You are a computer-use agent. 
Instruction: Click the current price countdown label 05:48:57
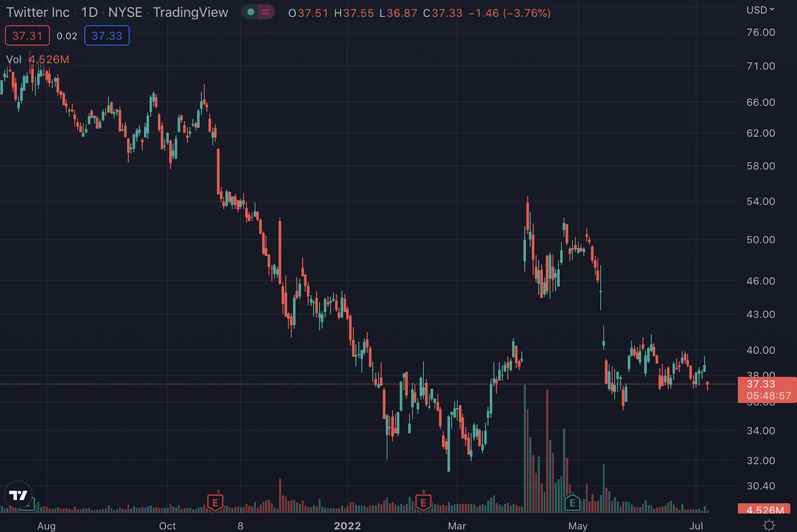coord(769,396)
